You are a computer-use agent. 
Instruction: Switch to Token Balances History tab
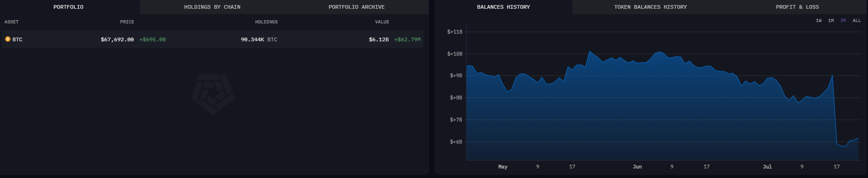[651, 7]
